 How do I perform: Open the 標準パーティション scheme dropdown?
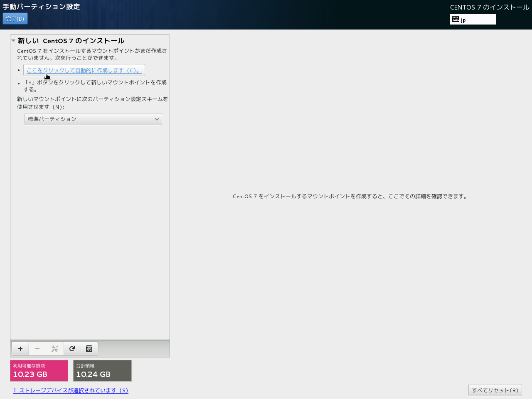93,119
